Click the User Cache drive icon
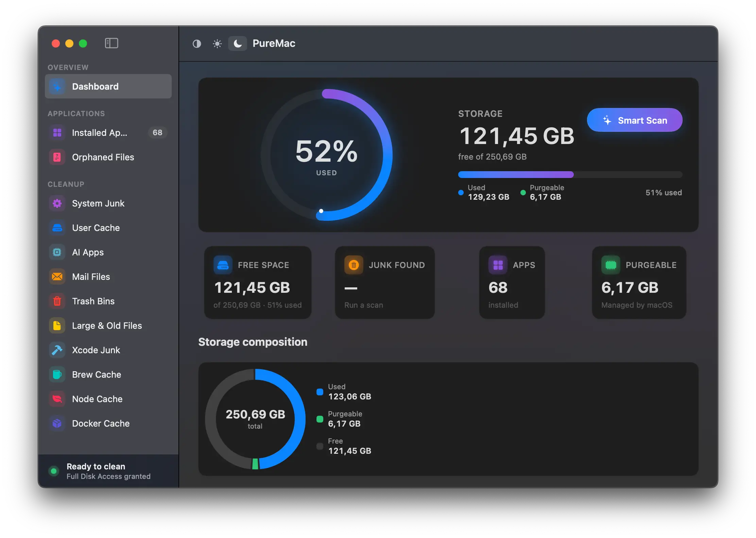Screen dimensions: 756x538 coord(57,228)
